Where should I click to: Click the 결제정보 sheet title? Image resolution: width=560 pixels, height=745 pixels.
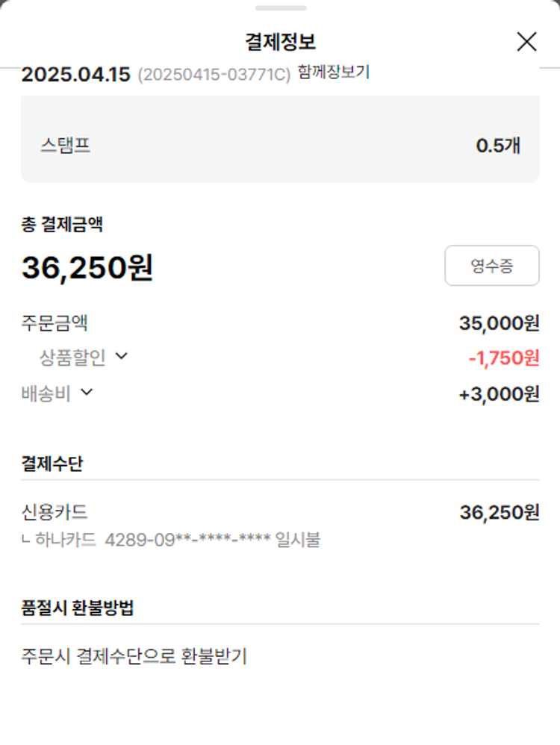point(280,42)
